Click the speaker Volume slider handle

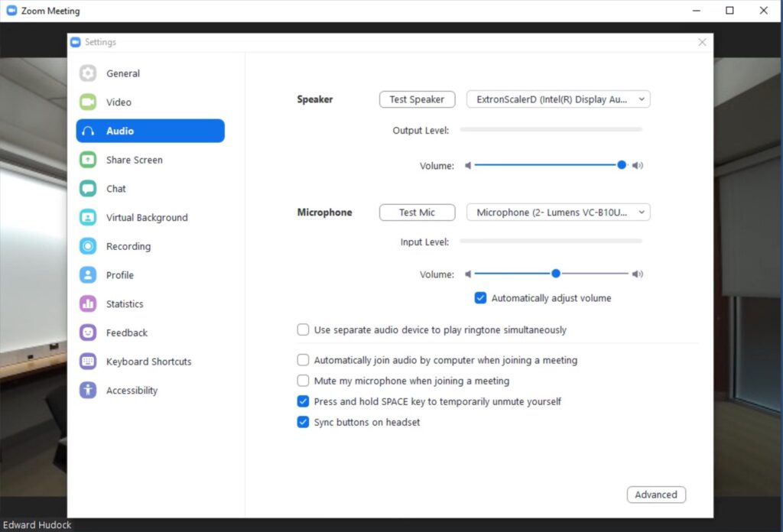pyautogui.click(x=621, y=164)
